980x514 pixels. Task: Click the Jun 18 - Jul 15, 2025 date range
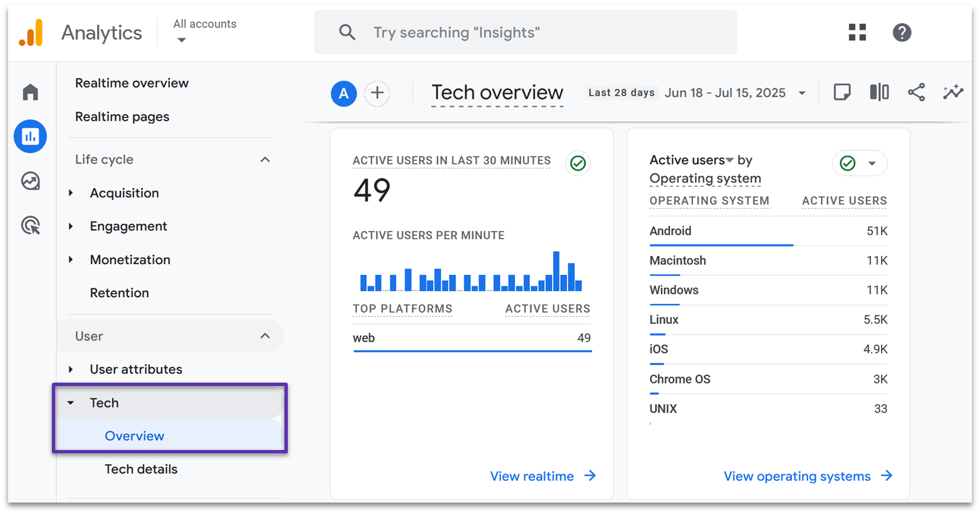pyautogui.click(x=725, y=93)
